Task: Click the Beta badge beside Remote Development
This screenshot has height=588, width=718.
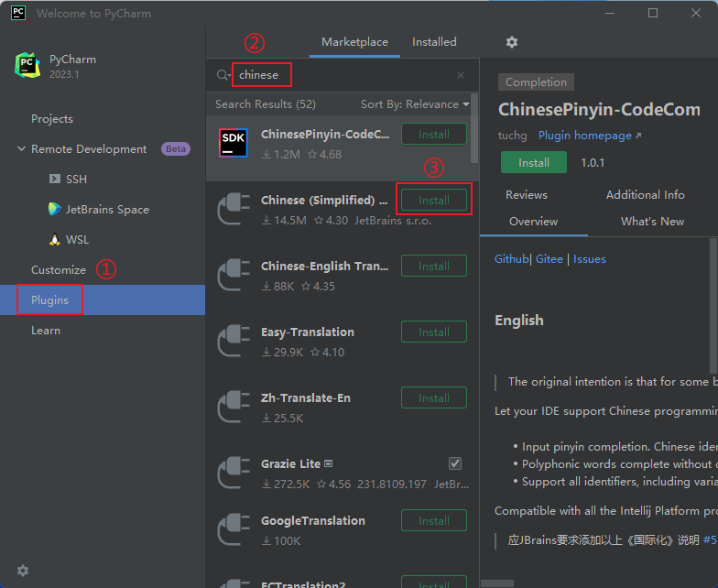Action: (x=176, y=148)
